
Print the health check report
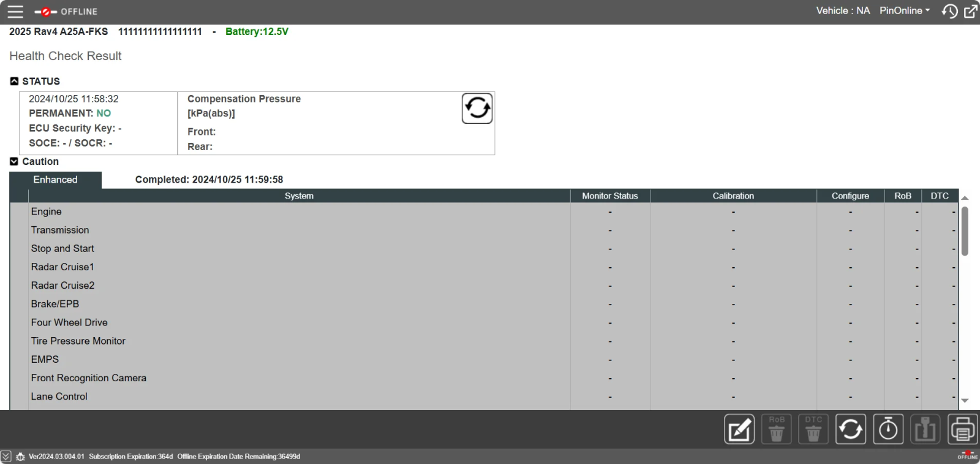coord(962,429)
